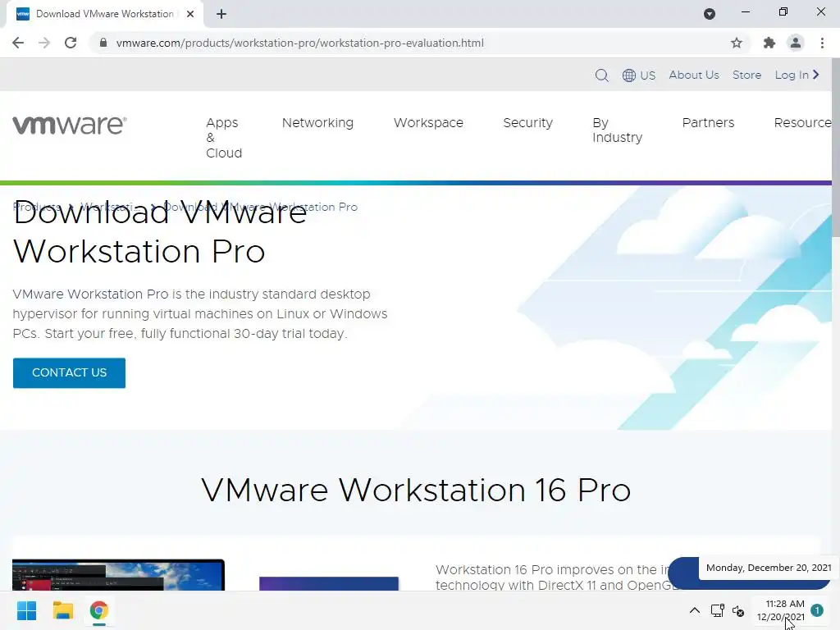Open the Security menu
The image size is (840, 630).
527,123
